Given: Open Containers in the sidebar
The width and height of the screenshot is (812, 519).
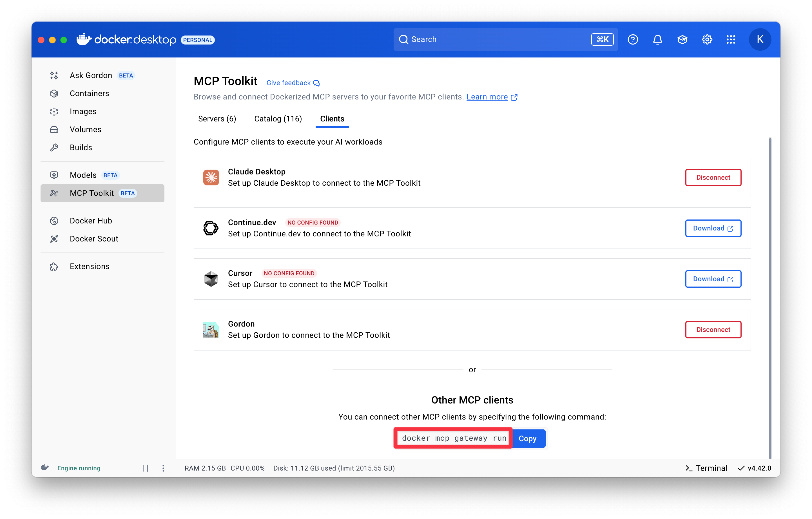Looking at the screenshot, I should coord(102,94).
